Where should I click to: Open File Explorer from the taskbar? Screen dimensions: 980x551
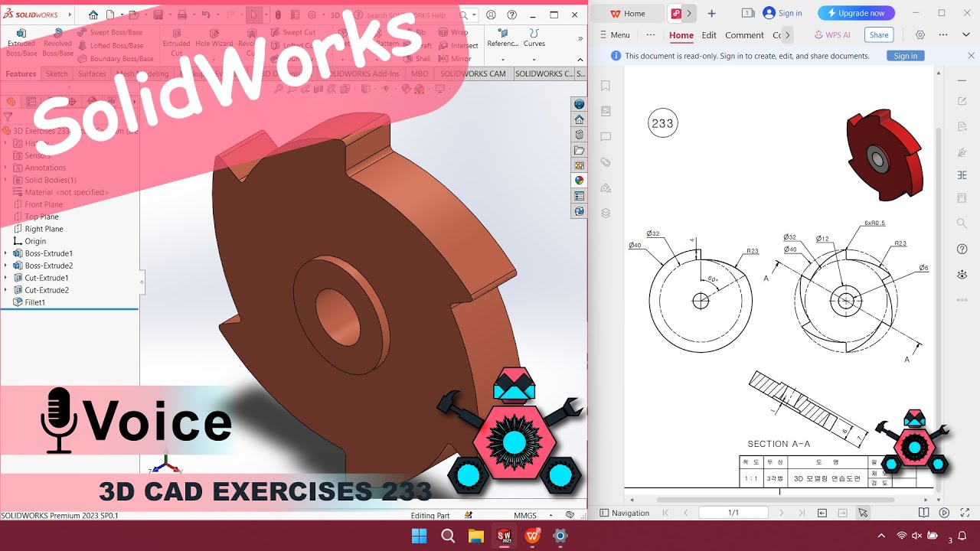[476, 536]
